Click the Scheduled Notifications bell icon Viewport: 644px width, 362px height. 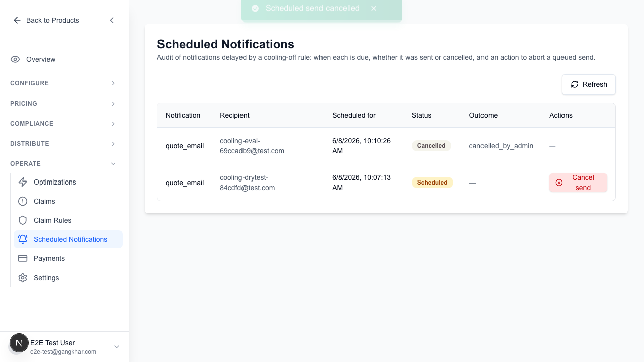click(x=23, y=239)
